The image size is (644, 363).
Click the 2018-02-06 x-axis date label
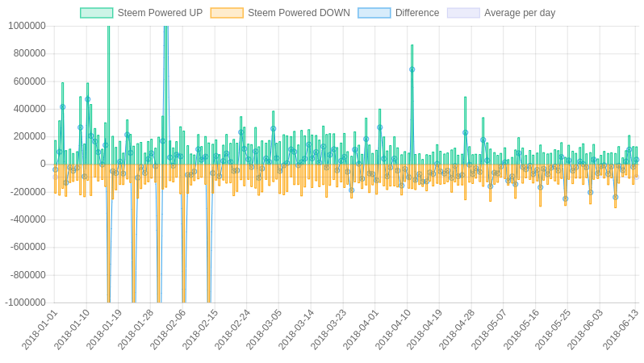[x=168, y=330]
